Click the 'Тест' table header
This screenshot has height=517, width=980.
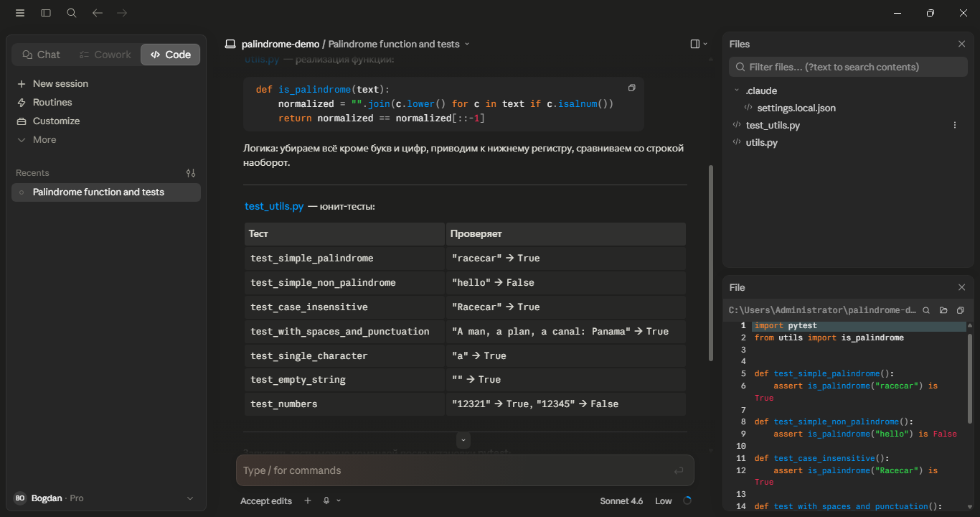344,234
